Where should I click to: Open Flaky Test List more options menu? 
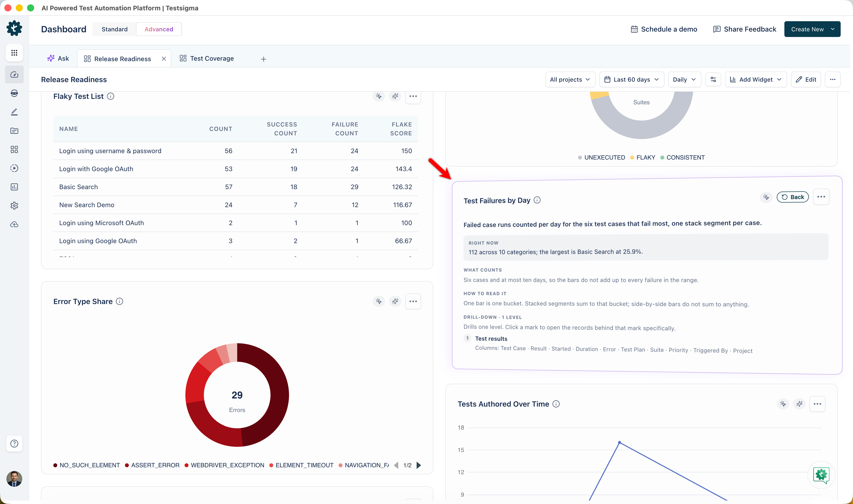point(413,96)
